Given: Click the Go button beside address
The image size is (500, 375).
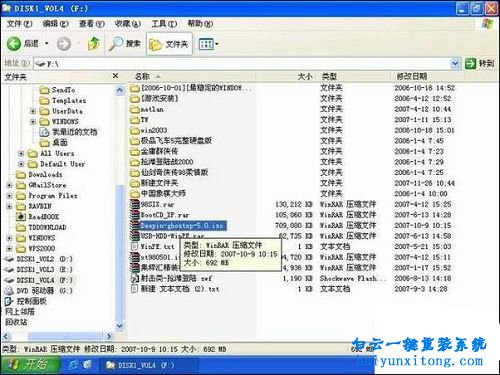Looking at the screenshot, I should (479, 63).
